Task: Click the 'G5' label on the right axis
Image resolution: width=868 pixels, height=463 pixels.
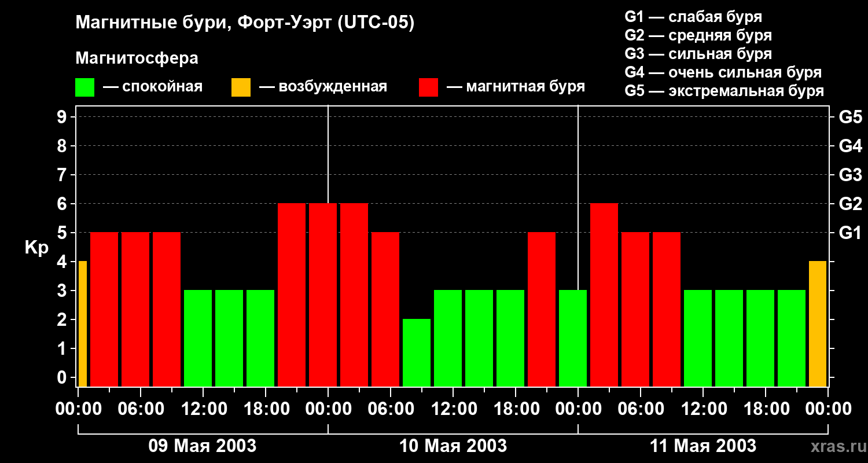Action: tap(850, 117)
